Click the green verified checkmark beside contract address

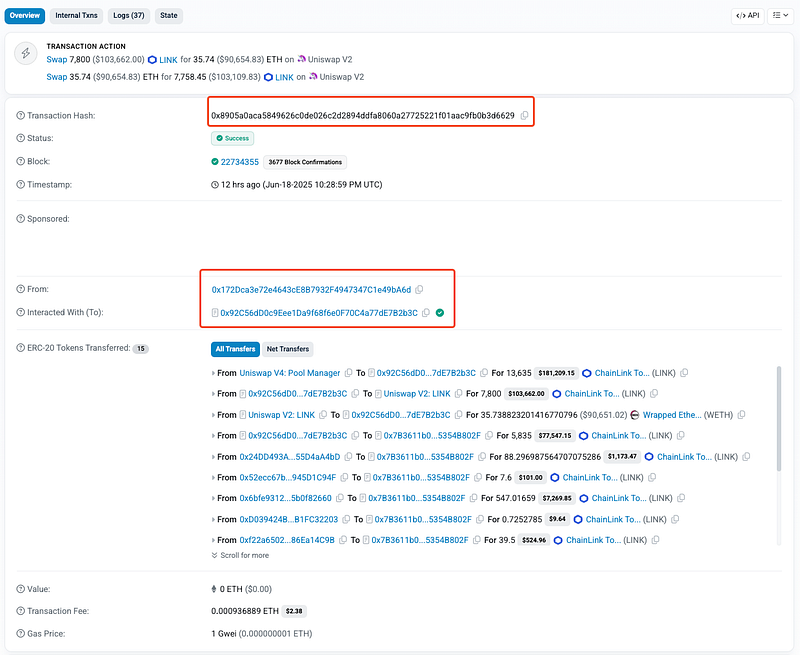click(440, 313)
